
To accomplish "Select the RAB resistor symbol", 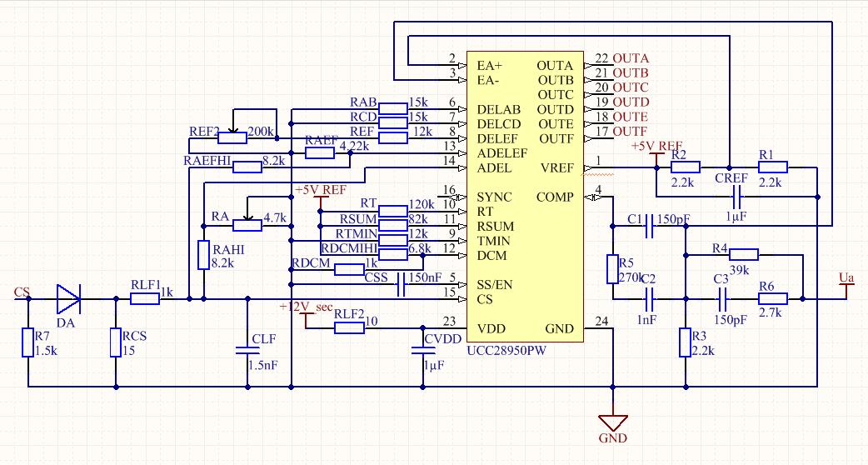I will [x=393, y=108].
